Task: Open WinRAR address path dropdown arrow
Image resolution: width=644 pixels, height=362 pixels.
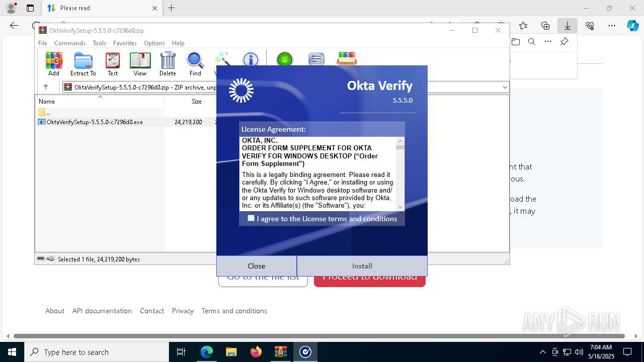Action: (505, 87)
